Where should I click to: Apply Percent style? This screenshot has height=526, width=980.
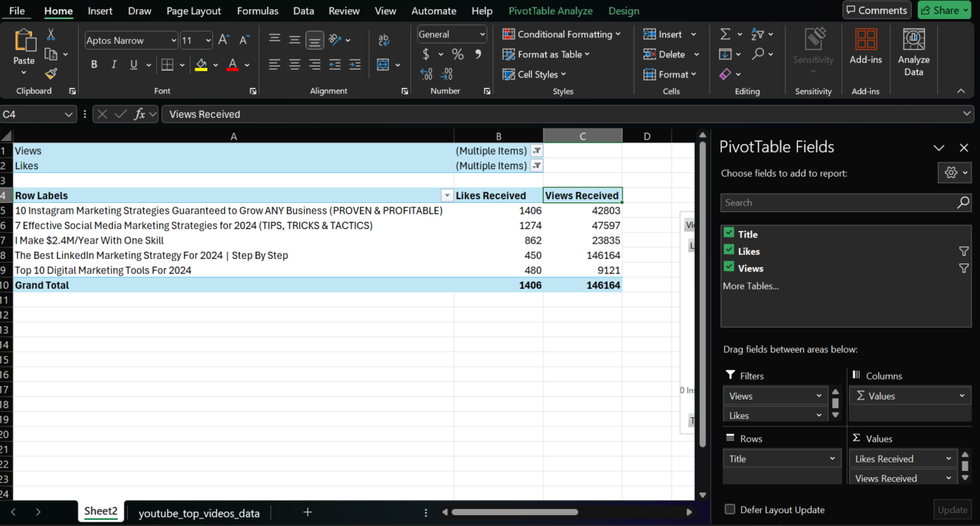click(x=457, y=54)
